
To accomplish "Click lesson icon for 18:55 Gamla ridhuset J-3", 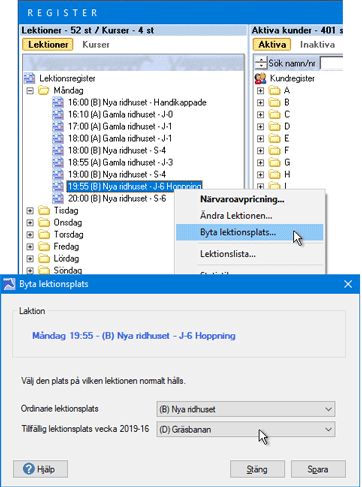I will click(58, 162).
